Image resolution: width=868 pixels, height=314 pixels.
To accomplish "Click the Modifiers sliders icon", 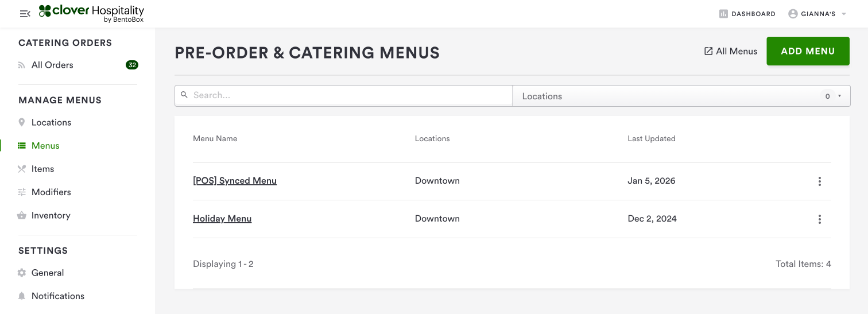I will [22, 192].
